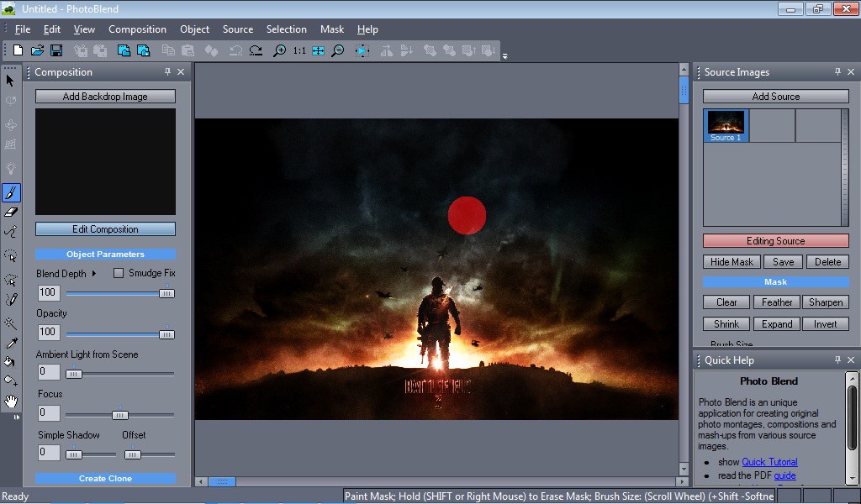Screen dimensions: 861x504
Task: Fit image to window icon
Action: 318,50
